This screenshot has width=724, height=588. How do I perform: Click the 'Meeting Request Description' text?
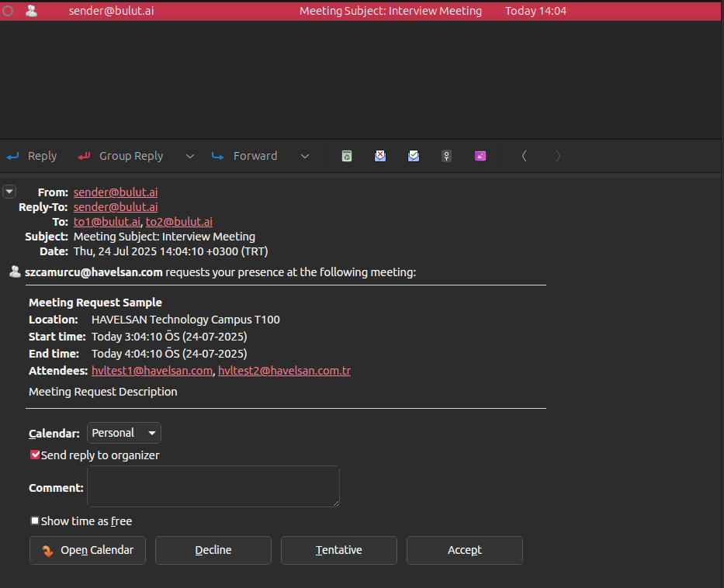coord(103,392)
